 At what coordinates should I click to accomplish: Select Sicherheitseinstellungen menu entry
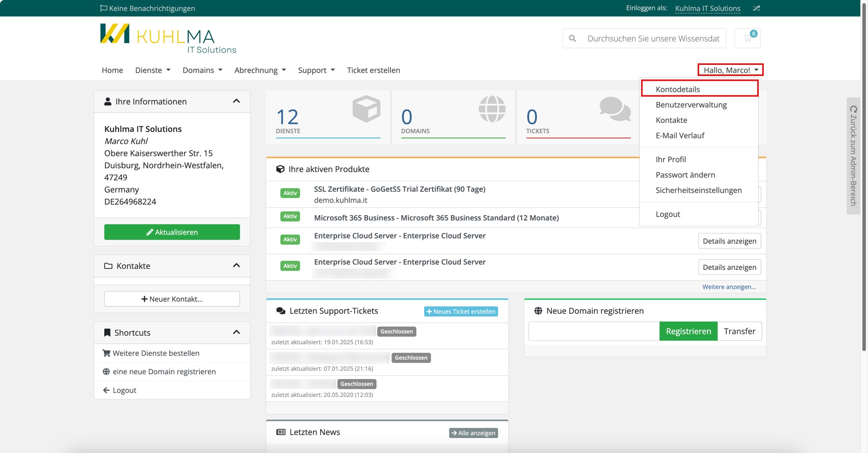coord(699,190)
